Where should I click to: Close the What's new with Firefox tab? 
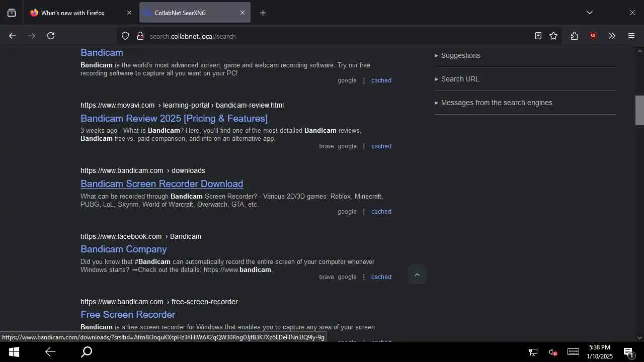click(x=129, y=13)
